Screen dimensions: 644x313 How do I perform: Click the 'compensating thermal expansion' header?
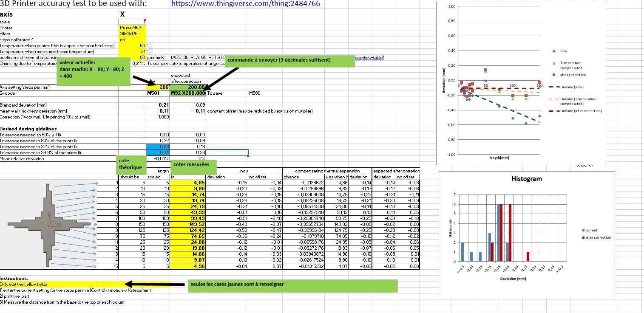click(x=327, y=171)
